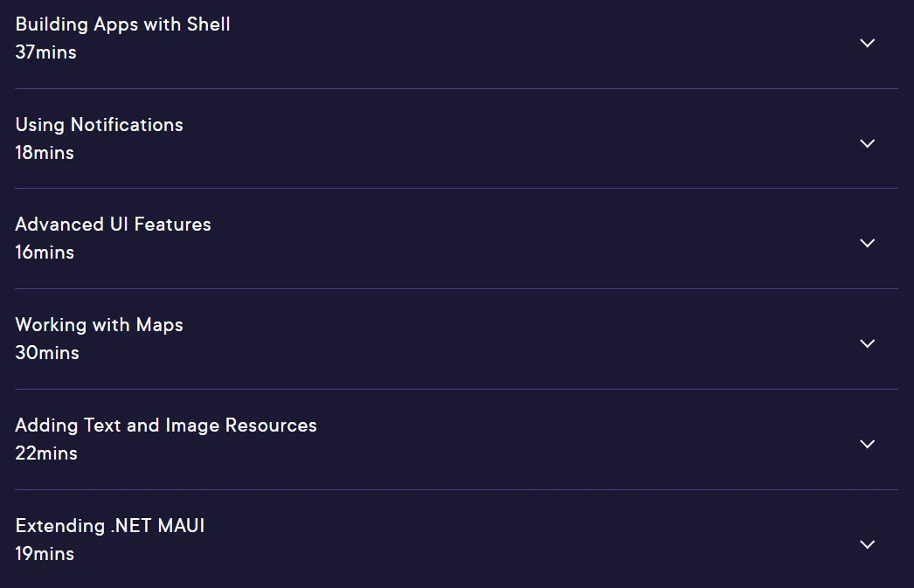Click the 30mins duration text
This screenshot has width=914, height=588.
pos(47,353)
